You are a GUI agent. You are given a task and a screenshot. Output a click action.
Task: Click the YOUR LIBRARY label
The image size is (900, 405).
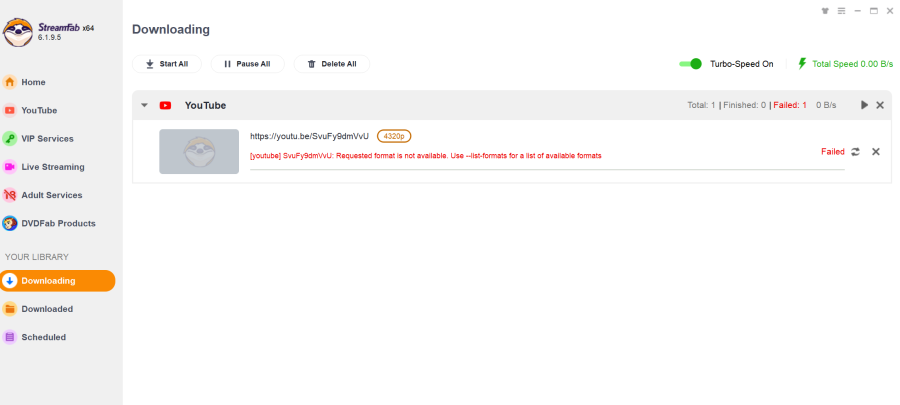(x=37, y=257)
